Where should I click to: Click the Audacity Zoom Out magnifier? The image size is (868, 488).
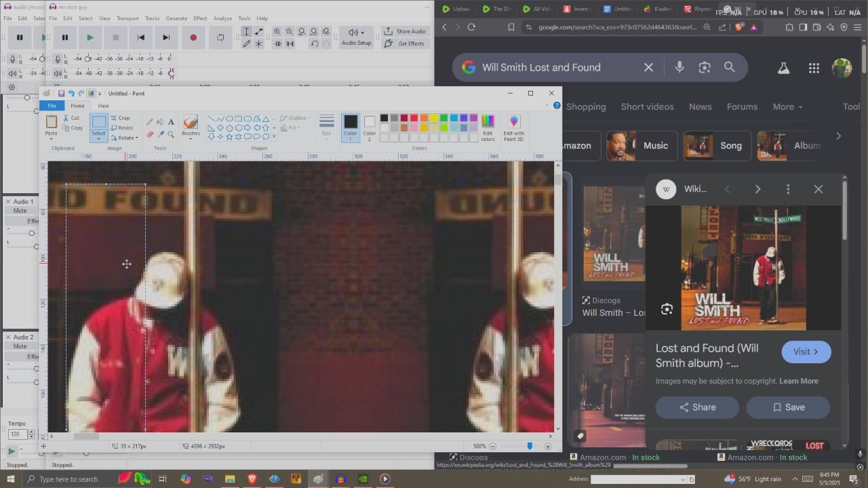pyautogui.click(x=290, y=32)
